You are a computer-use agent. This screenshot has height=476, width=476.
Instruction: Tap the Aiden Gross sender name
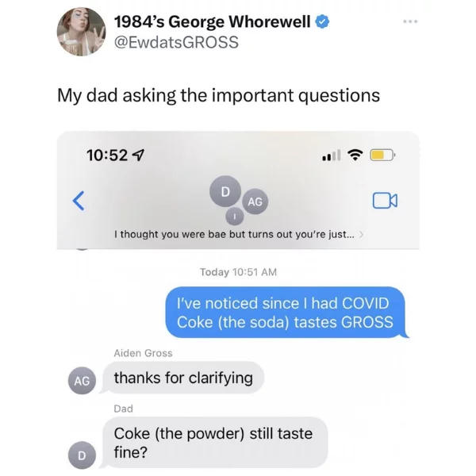pos(143,353)
